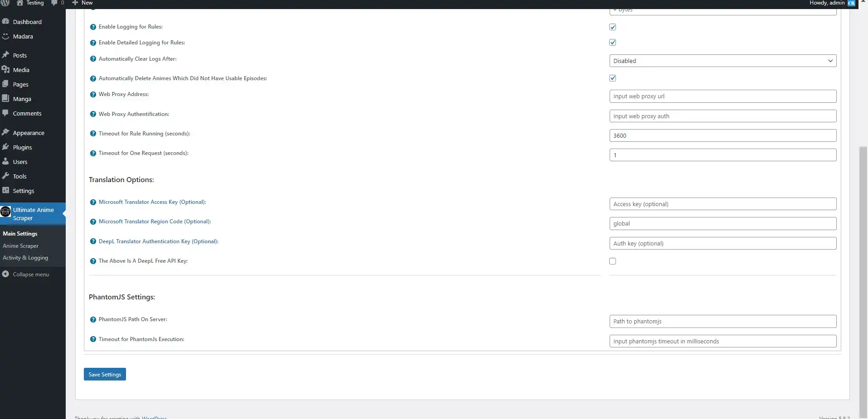Click the Timeout for Rule Running input field
The width and height of the screenshot is (868, 419).
click(723, 135)
